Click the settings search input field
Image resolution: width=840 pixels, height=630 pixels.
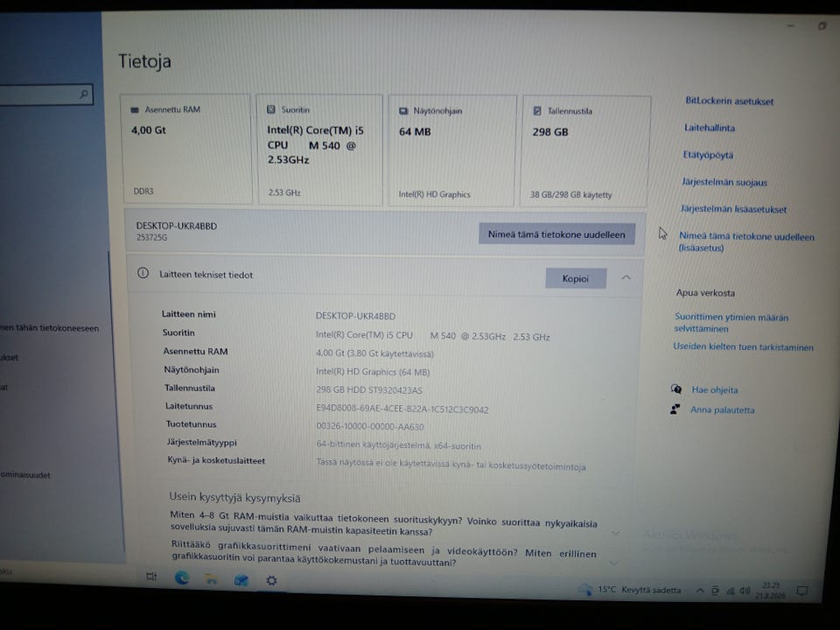click(x=45, y=94)
